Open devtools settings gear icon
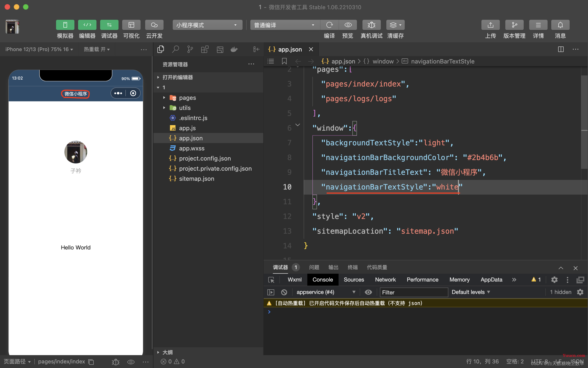 click(x=554, y=280)
